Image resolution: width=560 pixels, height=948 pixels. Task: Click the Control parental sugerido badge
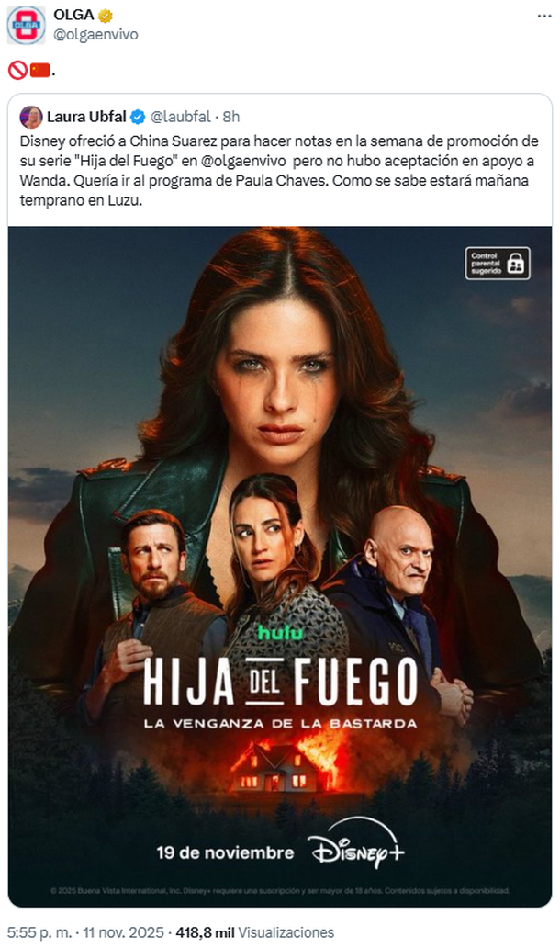(x=498, y=263)
